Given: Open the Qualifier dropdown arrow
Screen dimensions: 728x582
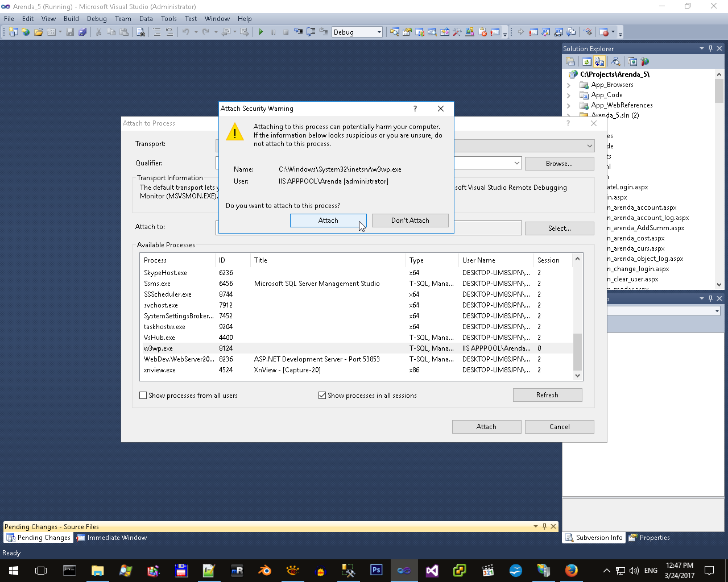Looking at the screenshot, I should coord(516,163).
